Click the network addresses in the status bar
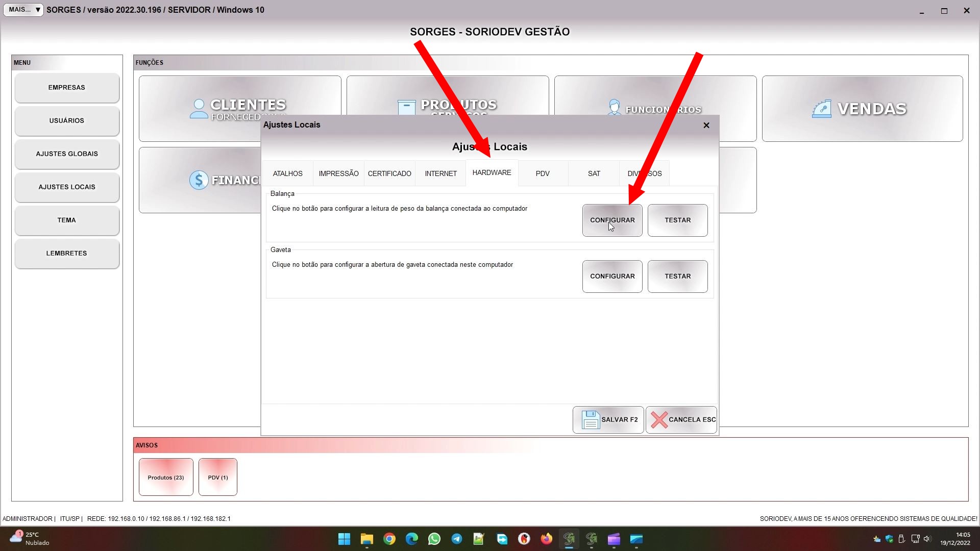This screenshot has width=980, height=551. click(x=159, y=519)
